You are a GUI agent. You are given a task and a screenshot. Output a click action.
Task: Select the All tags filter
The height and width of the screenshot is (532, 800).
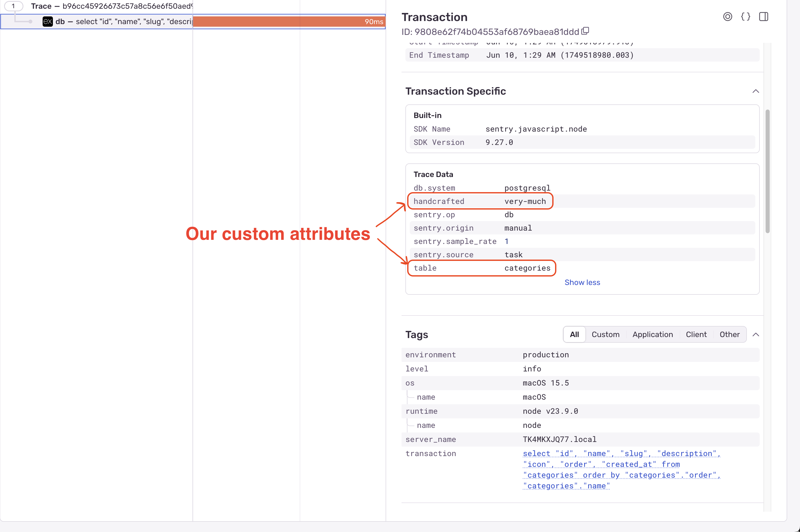click(x=574, y=334)
